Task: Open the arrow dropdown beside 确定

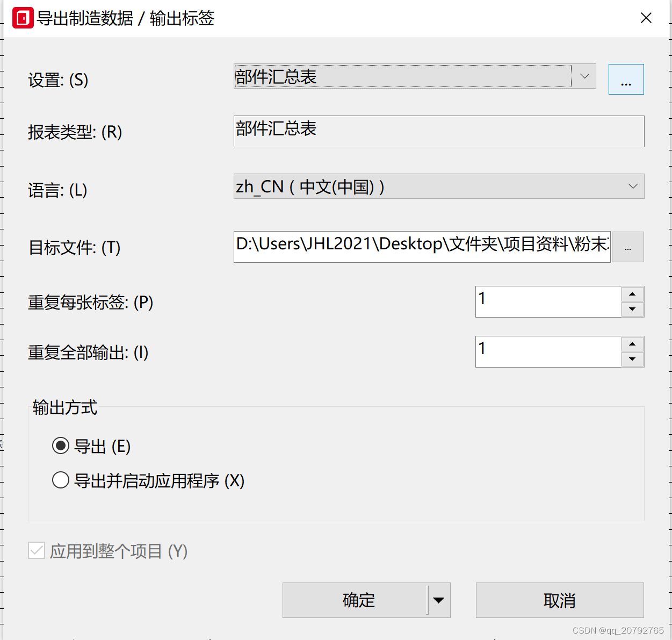Action: click(x=439, y=600)
